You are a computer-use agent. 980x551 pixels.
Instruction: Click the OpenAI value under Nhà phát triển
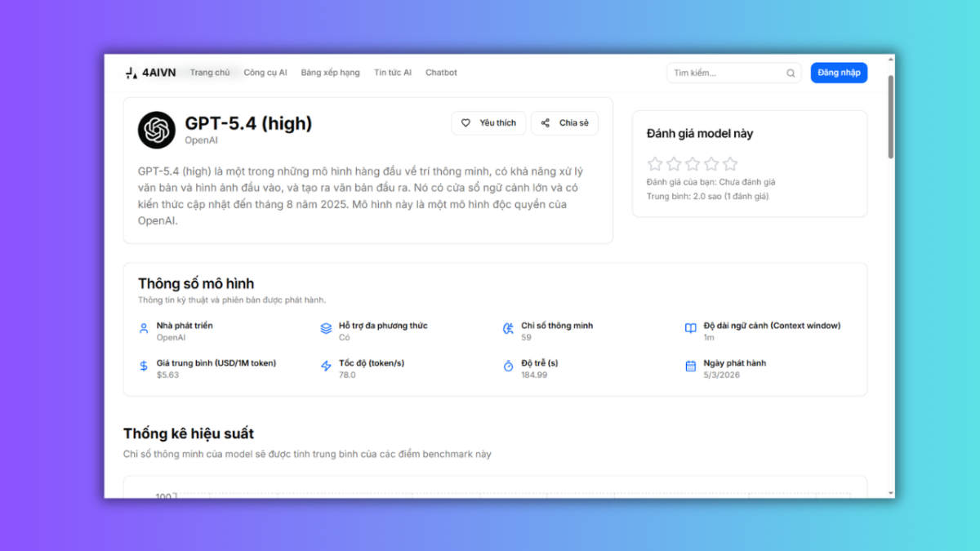point(171,337)
